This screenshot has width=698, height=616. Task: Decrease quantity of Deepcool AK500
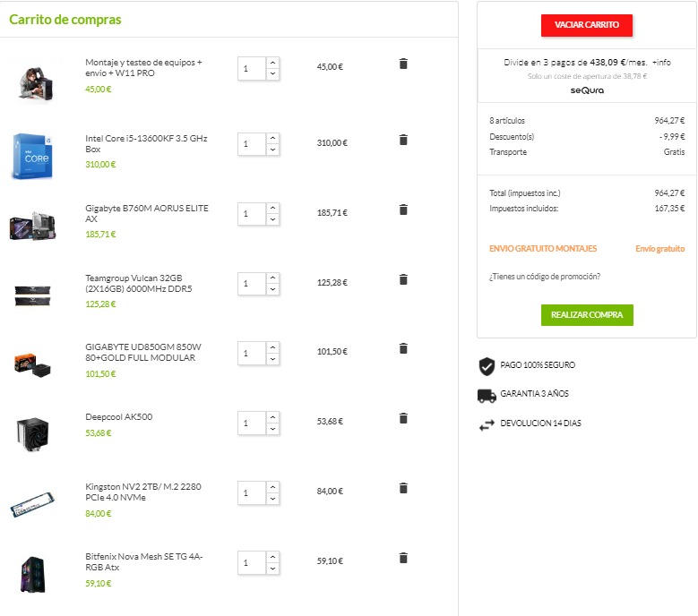[x=272, y=429]
